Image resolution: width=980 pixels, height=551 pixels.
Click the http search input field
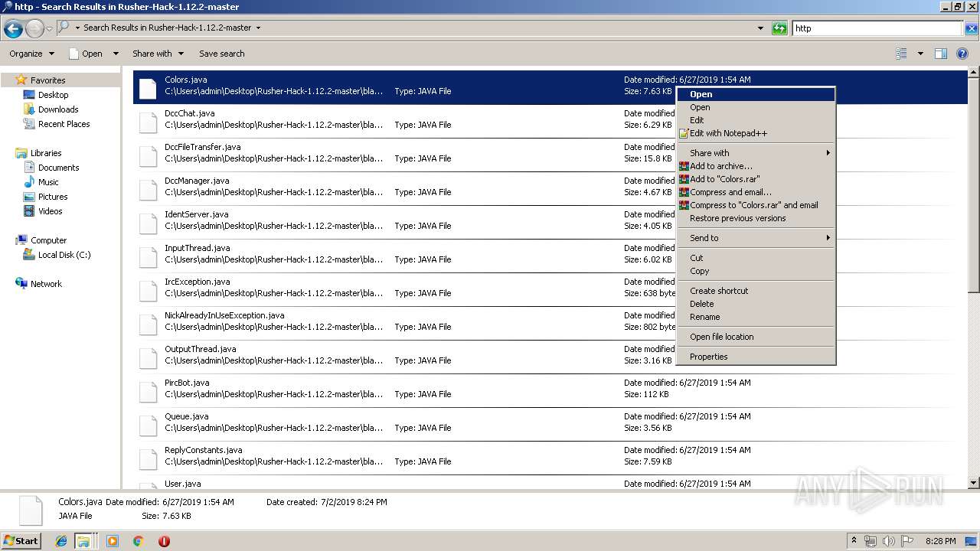877,28
